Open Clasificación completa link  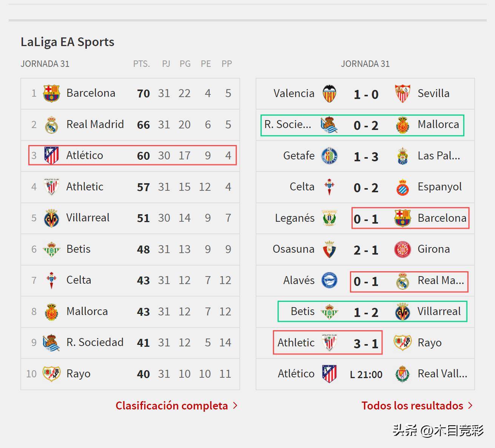(172, 406)
